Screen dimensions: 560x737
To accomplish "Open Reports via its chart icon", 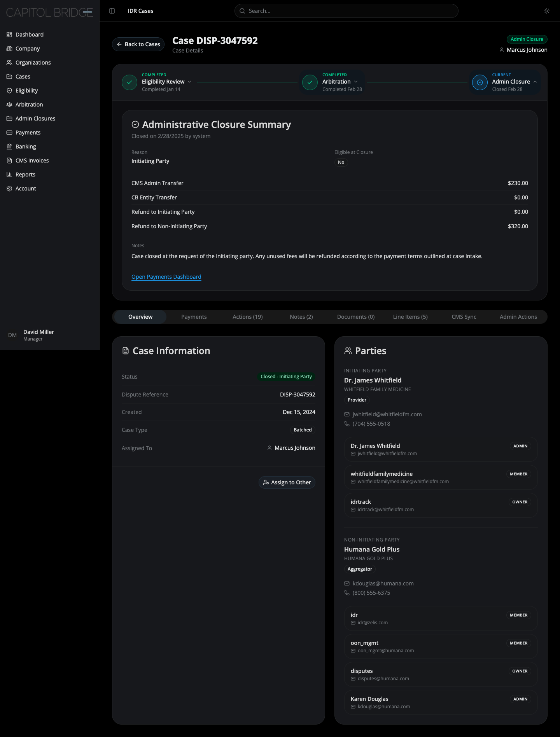I will tap(9, 175).
